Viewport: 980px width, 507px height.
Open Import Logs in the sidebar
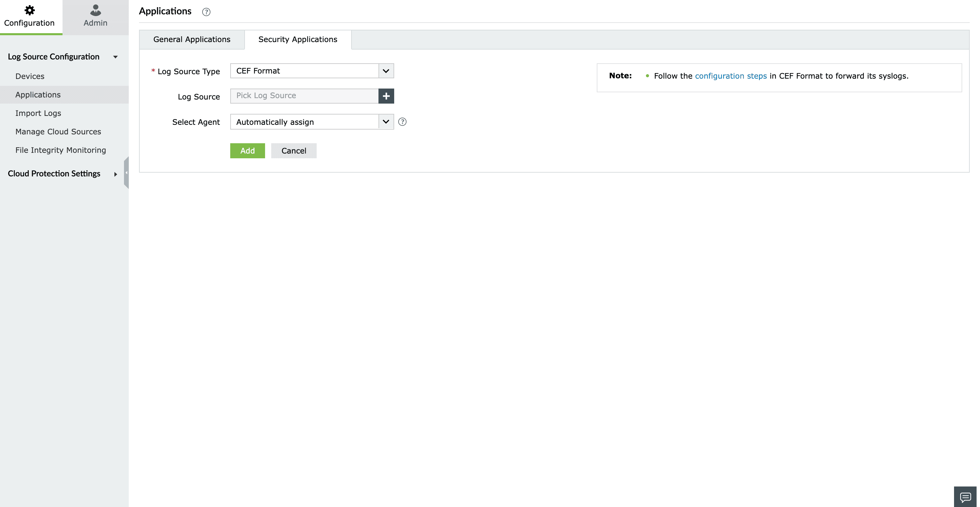tap(38, 113)
